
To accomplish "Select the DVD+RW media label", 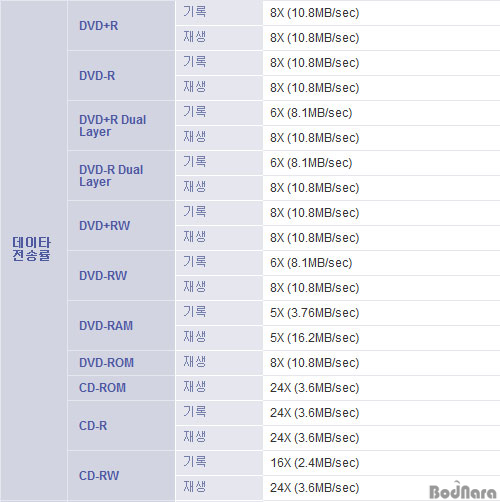I will [104, 226].
